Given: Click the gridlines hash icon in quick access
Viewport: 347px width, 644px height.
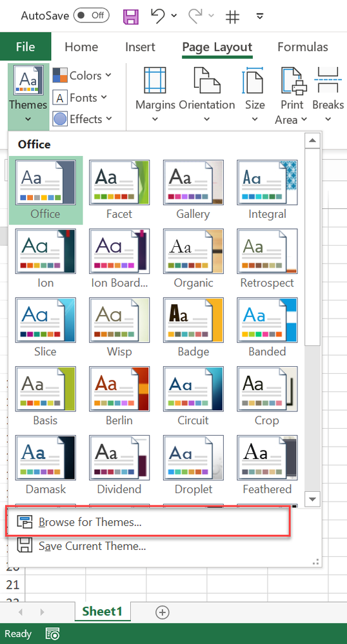Looking at the screenshot, I should [232, 16].
